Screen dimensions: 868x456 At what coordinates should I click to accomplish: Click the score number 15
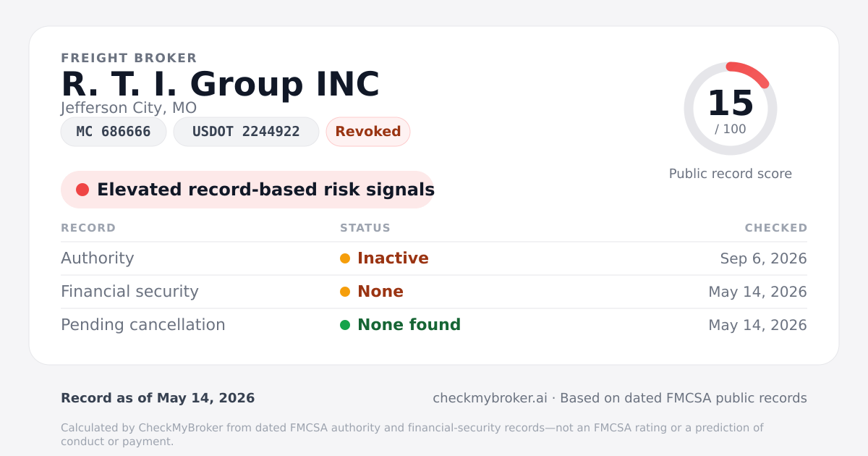(x=731, y=104)
